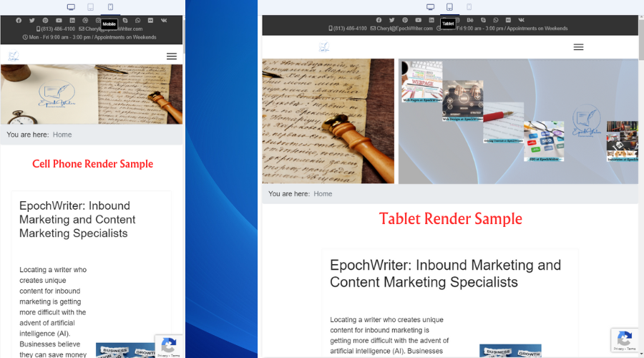This screenshot has height=358, width=644.
Task: Expand hamburger menu in tablet preview
Action: (578, 47)
